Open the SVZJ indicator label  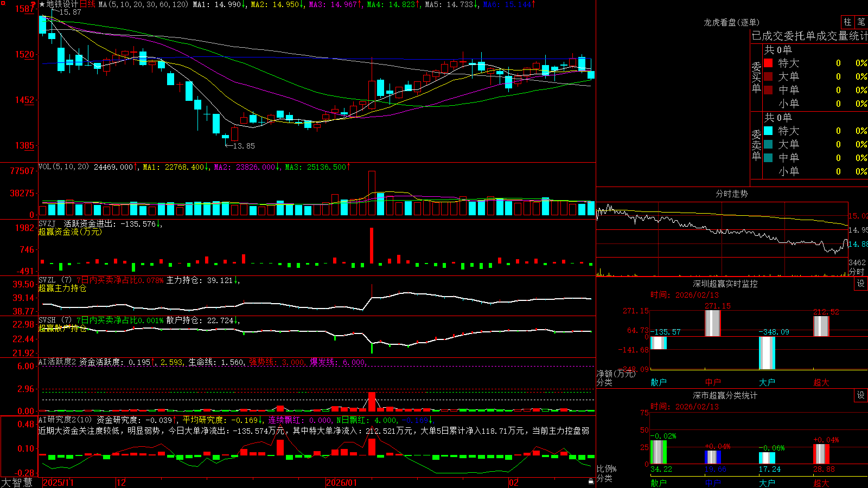47,223
